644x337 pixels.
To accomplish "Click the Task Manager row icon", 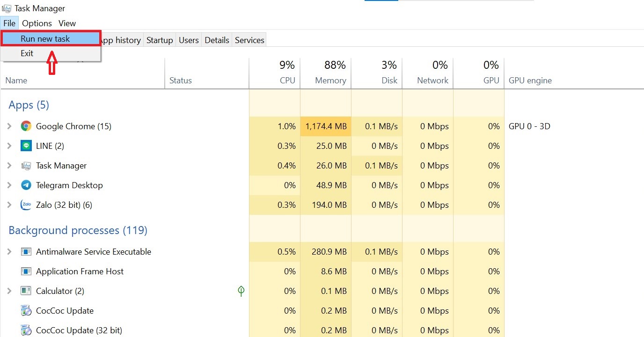I will 26,165.
